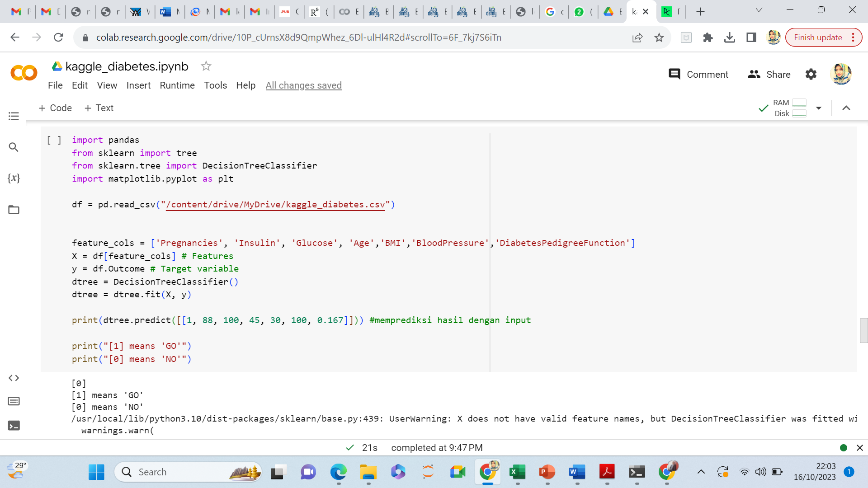
Task: Show hidden system tray icons
Action: coord(701,472)
